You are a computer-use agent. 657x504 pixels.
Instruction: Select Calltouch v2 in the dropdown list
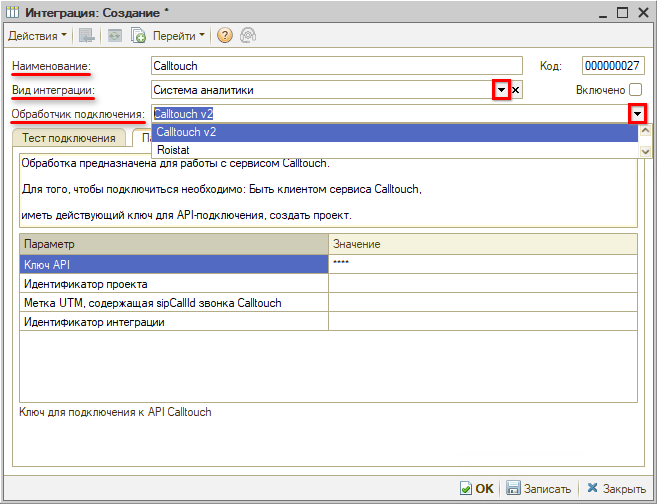click(395, 132)
